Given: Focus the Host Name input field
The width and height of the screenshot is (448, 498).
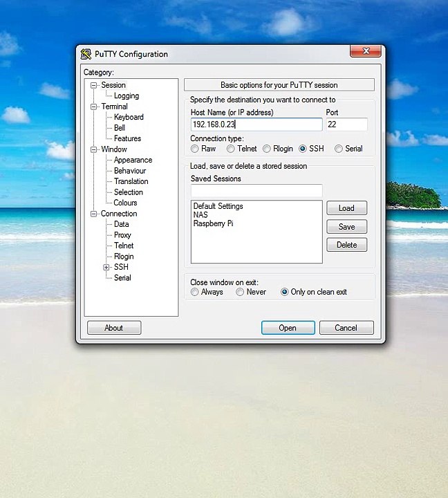Looking at the screenshot, I should [256, 124].
